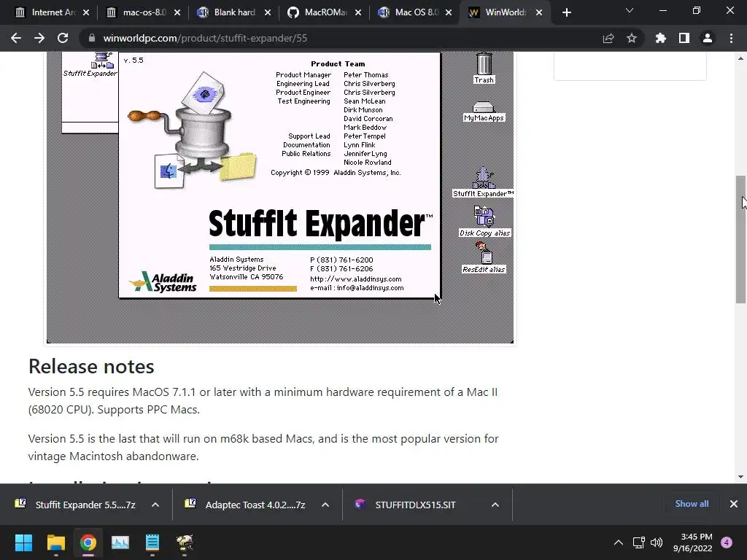Image resolution: width=747 pixels, height=560 pixels.
Task: Switch to the mac-os-8.0 tab
Action: [x=136, y=12]
